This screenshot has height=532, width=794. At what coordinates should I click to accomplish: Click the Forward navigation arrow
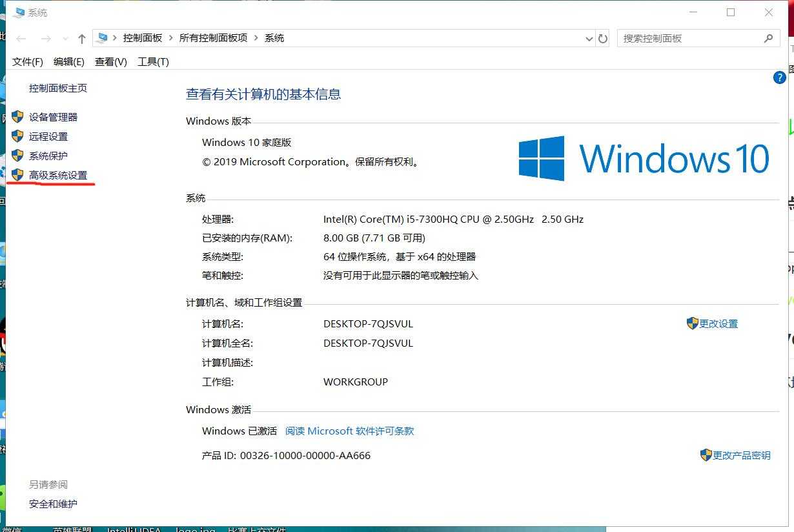pos(46,39)
